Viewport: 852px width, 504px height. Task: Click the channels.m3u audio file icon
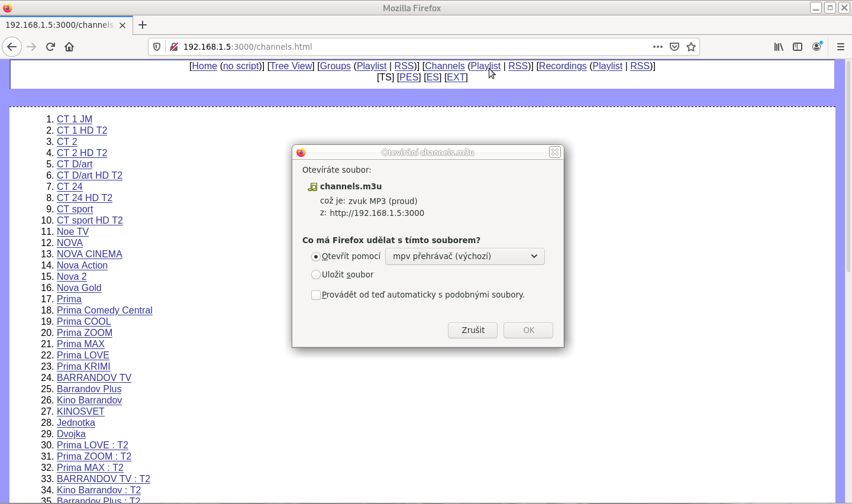pyautogui.click(x=312, y=187)
